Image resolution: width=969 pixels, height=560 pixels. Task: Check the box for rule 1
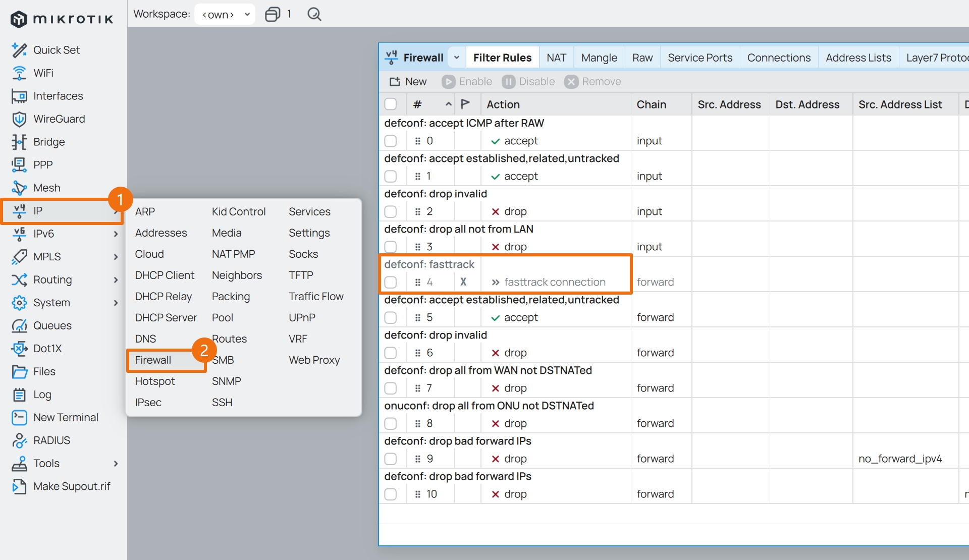click(x=391, y=176)
